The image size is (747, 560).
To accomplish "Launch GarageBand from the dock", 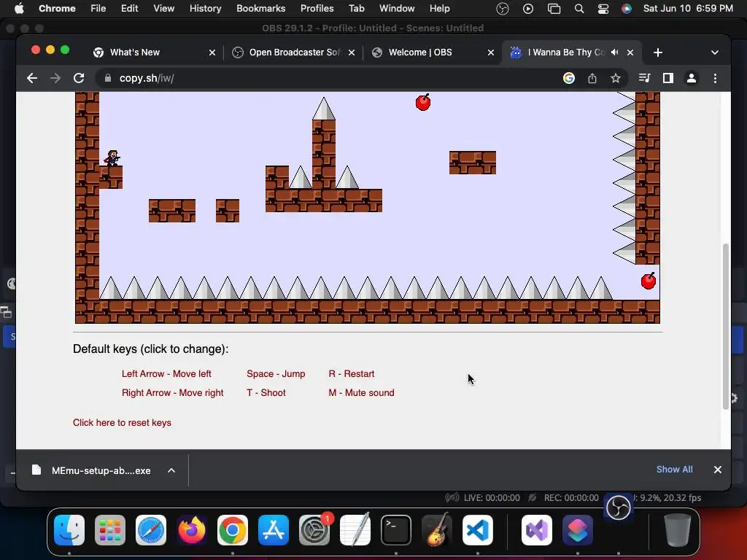I will pos(437,530).
